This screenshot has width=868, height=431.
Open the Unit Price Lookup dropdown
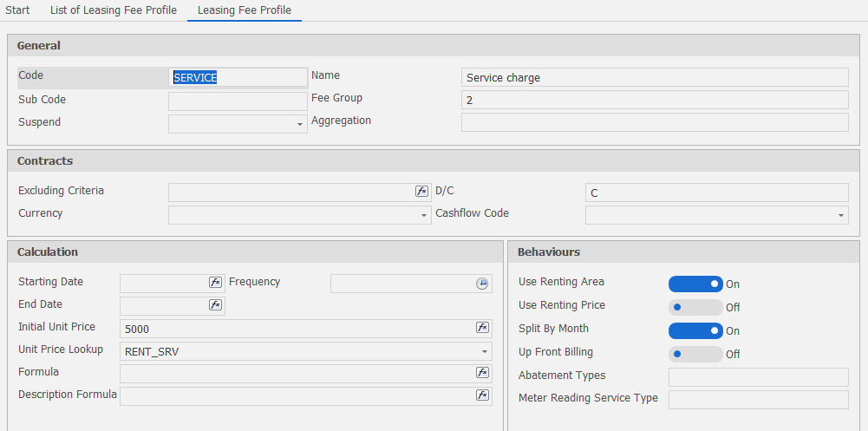484,351
